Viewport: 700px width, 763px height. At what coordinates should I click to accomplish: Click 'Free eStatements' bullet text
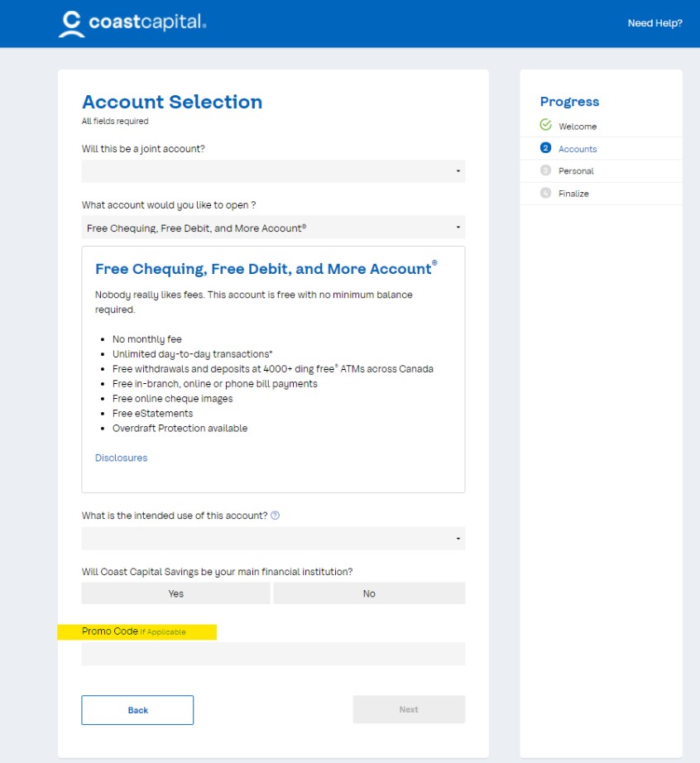(152, 413)
